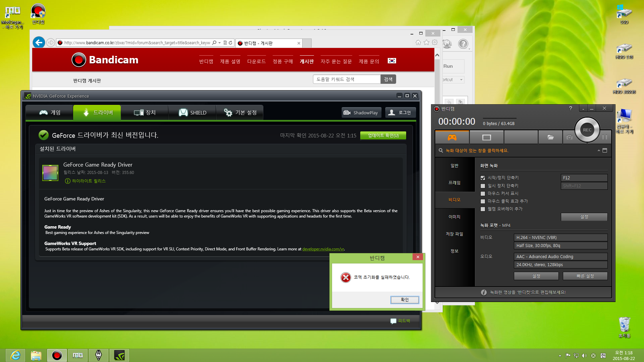Click GeForce driver thumbnail icon
The height and width of the screenshot is (362, 644).
[50, 173]
